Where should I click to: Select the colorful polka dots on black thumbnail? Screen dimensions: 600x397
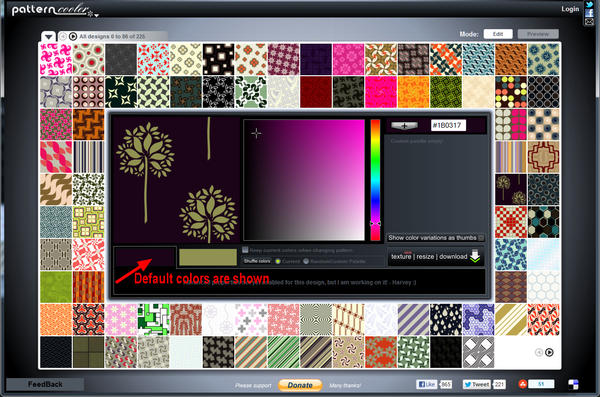coord(511,92)
